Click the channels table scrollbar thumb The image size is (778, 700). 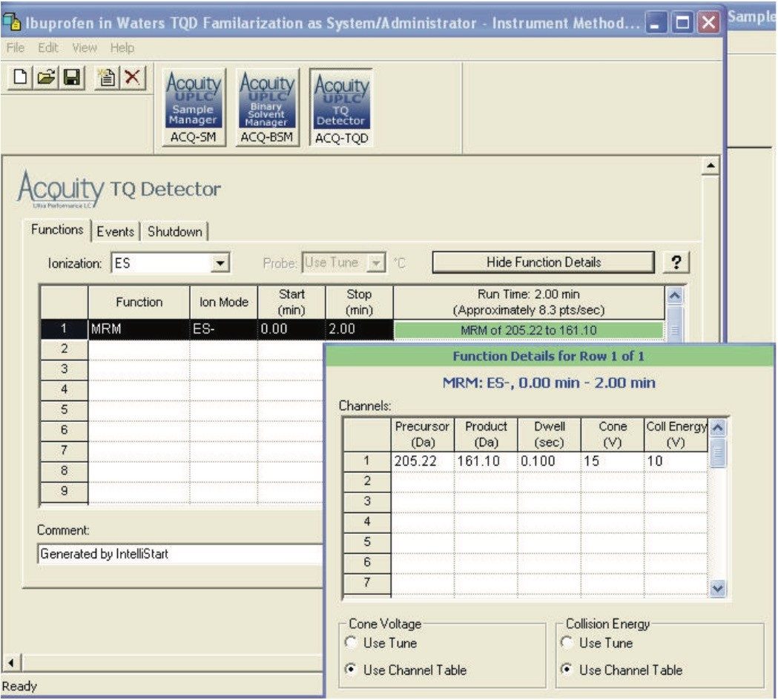click(x=717, y=453)
